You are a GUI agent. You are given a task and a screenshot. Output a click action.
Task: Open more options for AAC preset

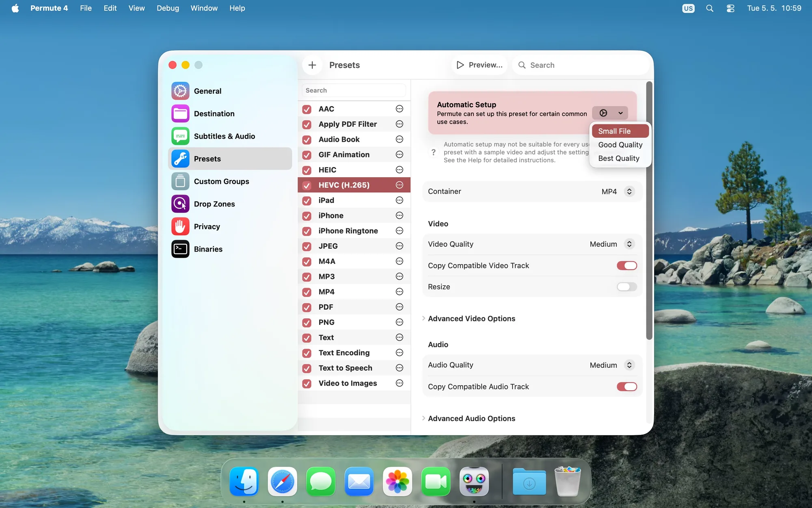point(400,109)
